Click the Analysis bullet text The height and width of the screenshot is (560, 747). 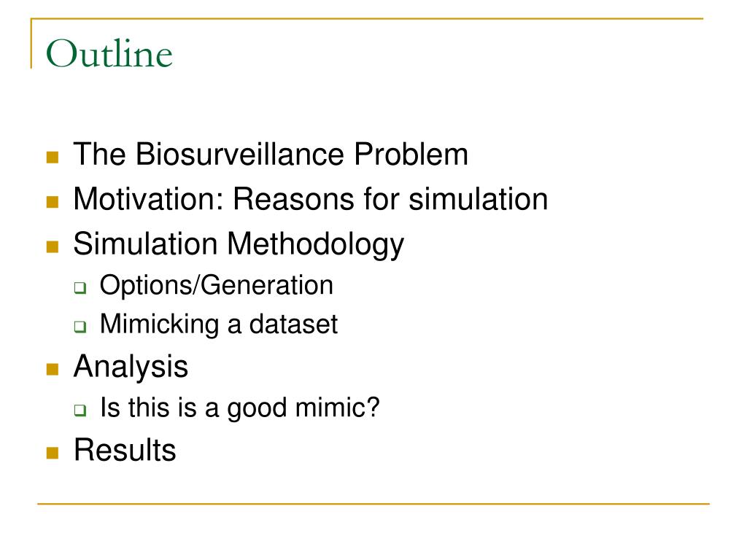coord(131,367)
